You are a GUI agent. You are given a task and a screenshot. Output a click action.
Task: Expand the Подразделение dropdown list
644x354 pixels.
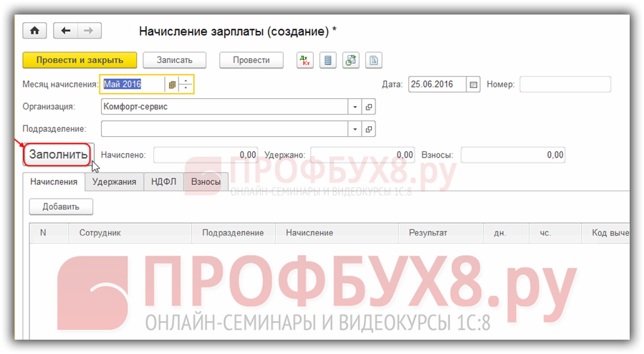pyautogui.click(x=355, y=129)
